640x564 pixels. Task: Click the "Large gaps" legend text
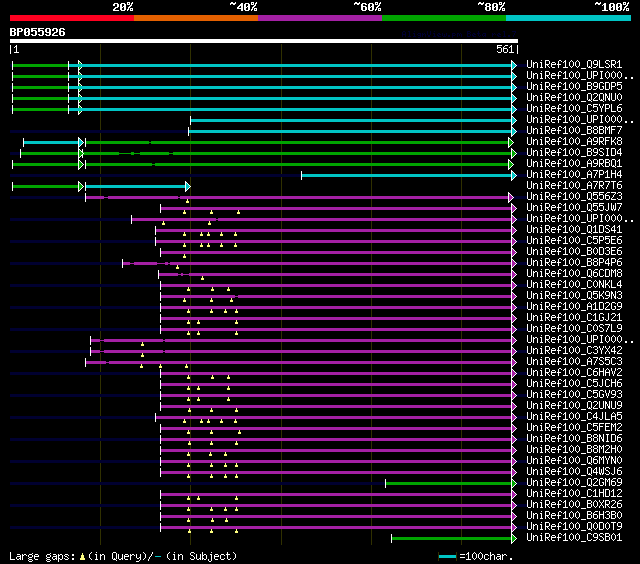tap(42, 556)
